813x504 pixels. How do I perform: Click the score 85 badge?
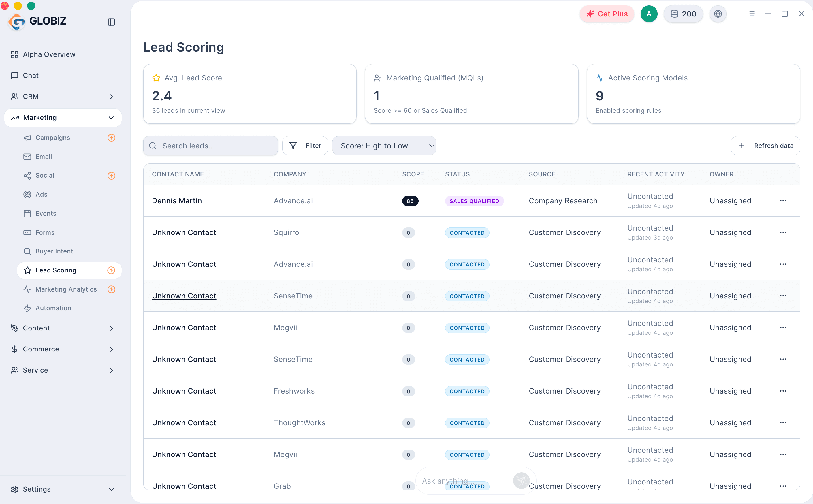tap(410, 201)
